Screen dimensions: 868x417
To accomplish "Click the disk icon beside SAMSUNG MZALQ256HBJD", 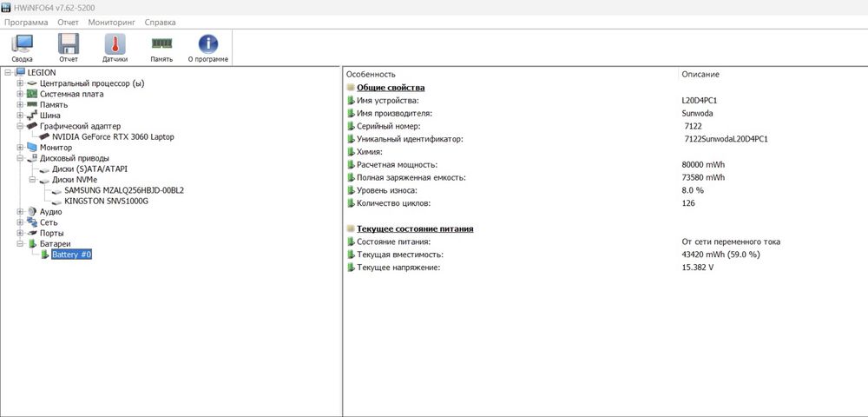I will coord(56,190).
